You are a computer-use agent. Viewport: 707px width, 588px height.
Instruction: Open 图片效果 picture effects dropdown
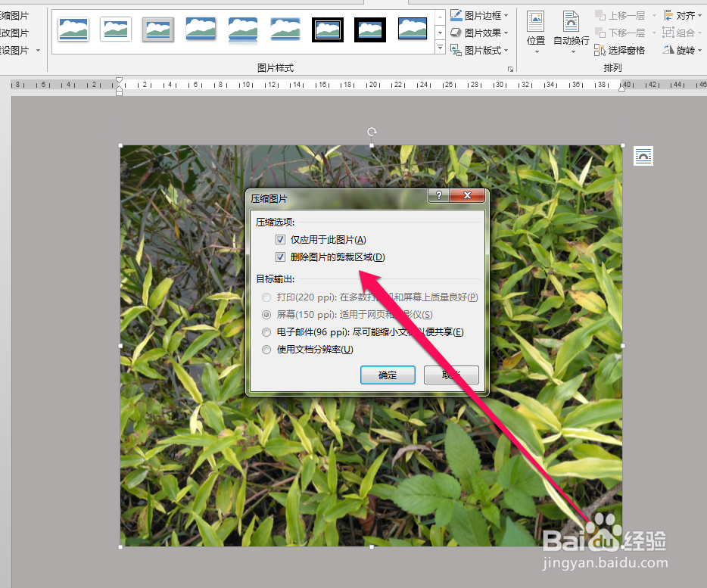pyautogui.click(x=480, y=33)
